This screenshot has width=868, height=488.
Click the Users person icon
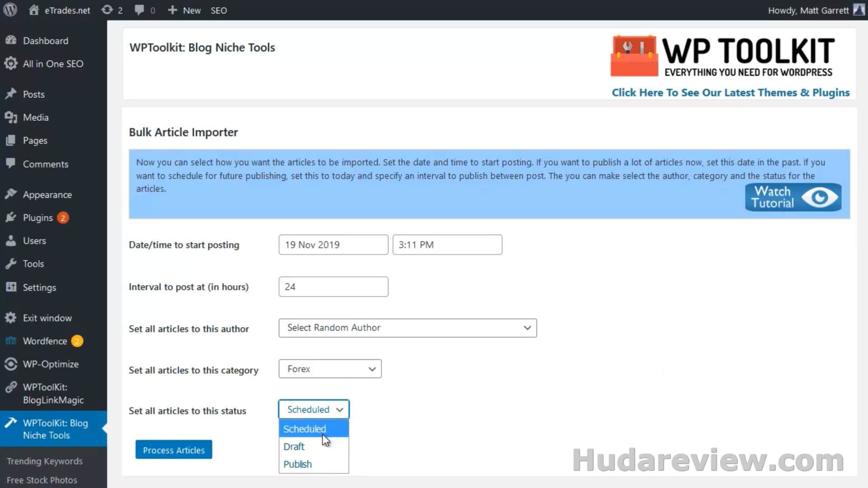pos(11,240)
